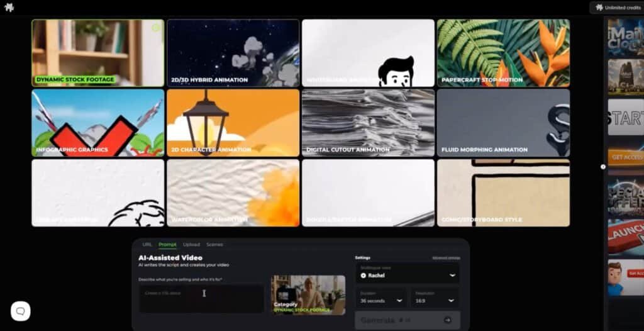The height and width of the screenshot is (331, 644).
Task: Click the Category preview thumbnail
Action: [x=308, y=295]
